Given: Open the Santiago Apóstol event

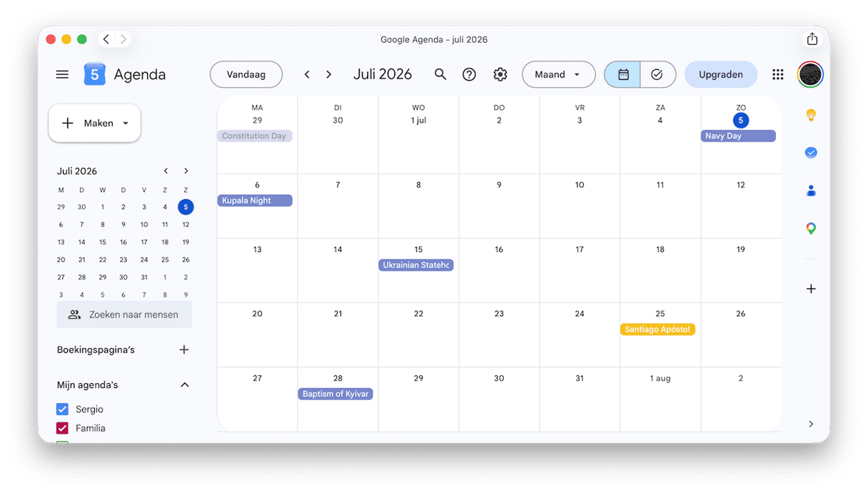Looking at the screenshot, I should (x=657, y=330).
